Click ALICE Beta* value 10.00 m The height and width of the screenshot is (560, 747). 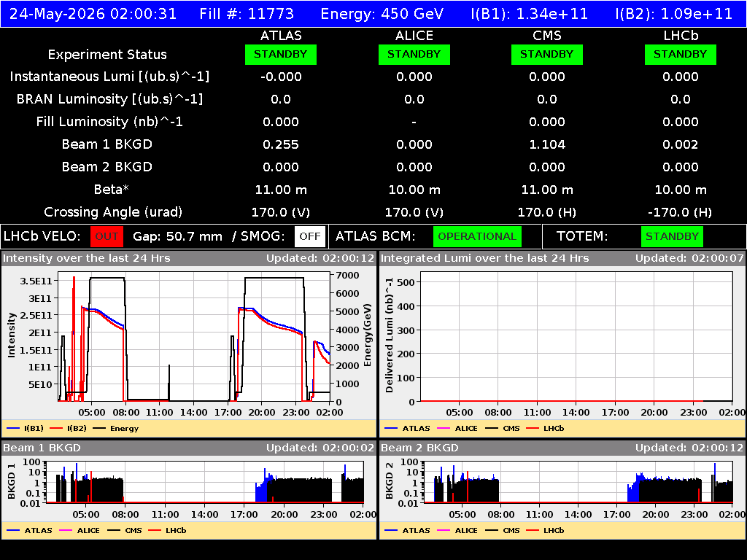[x=414, y=190]
